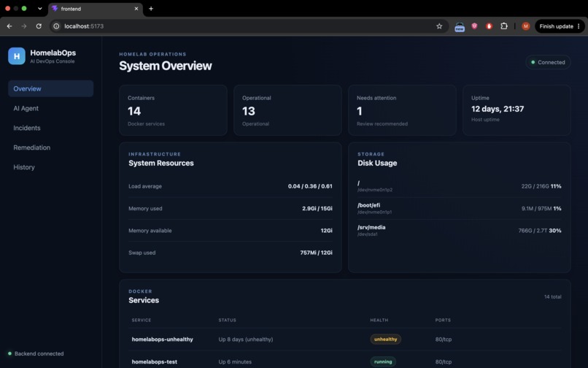Image resolution: width=588 pixels, height=368 pixels.
Task: Click the Backend connected status indicator
Action: tap(36, 353)
